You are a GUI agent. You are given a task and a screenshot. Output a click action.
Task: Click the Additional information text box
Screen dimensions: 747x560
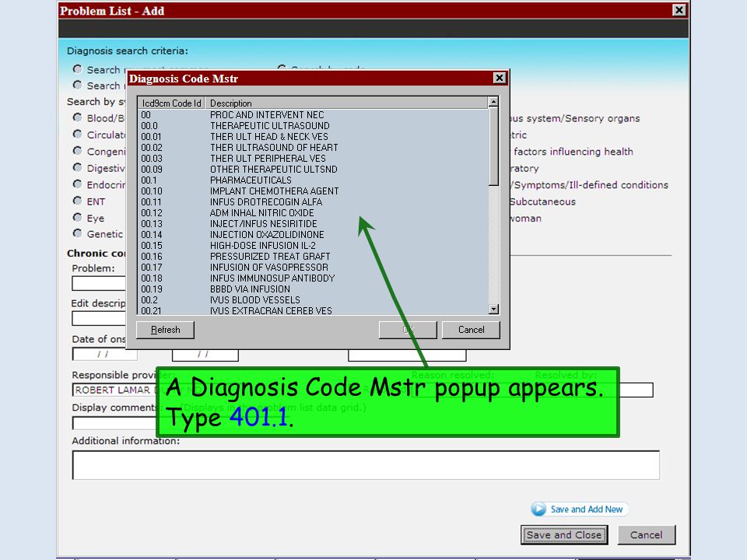tap(366, 465)
